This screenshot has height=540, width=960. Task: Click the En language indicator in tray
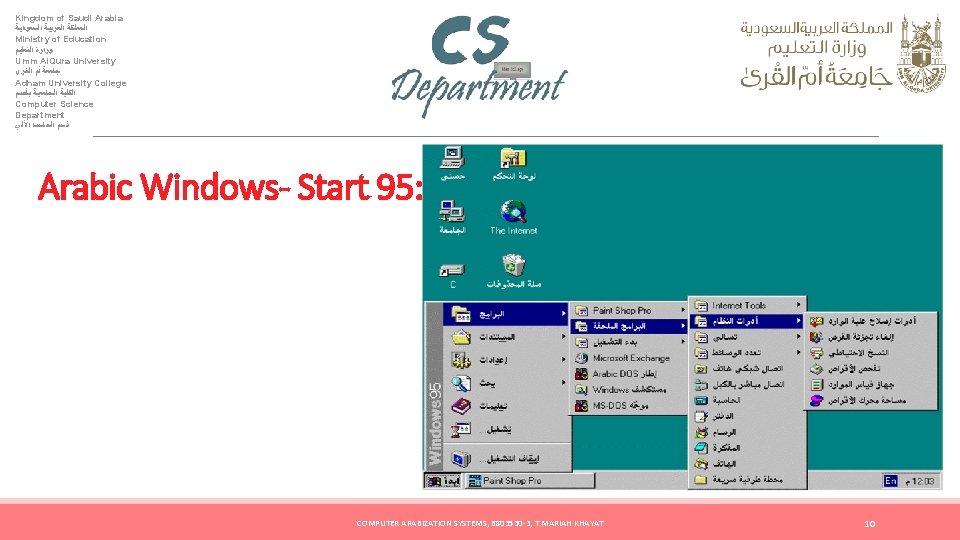coord(890,481)
